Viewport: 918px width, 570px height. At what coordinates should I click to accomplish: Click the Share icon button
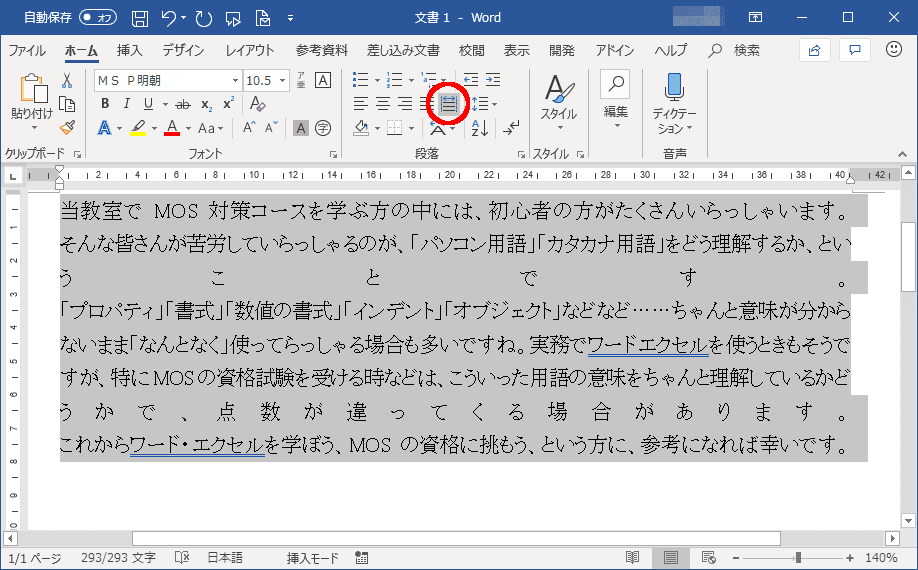tap(814, 50)
